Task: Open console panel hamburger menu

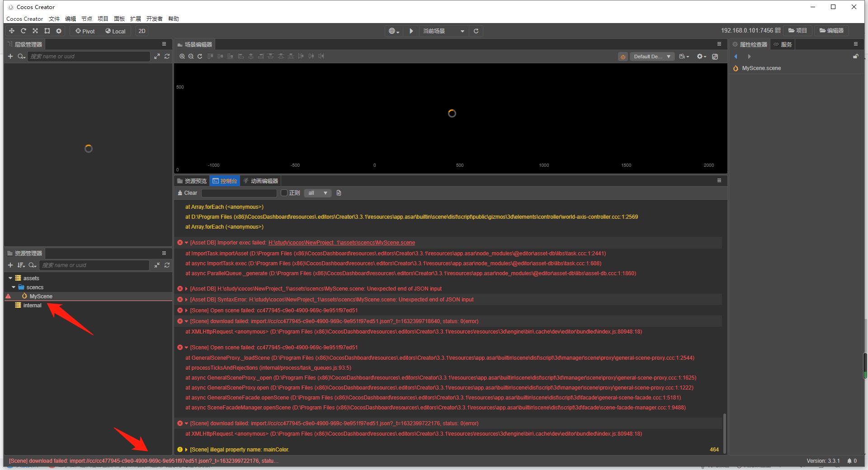Action: click(x=719, y=180)
